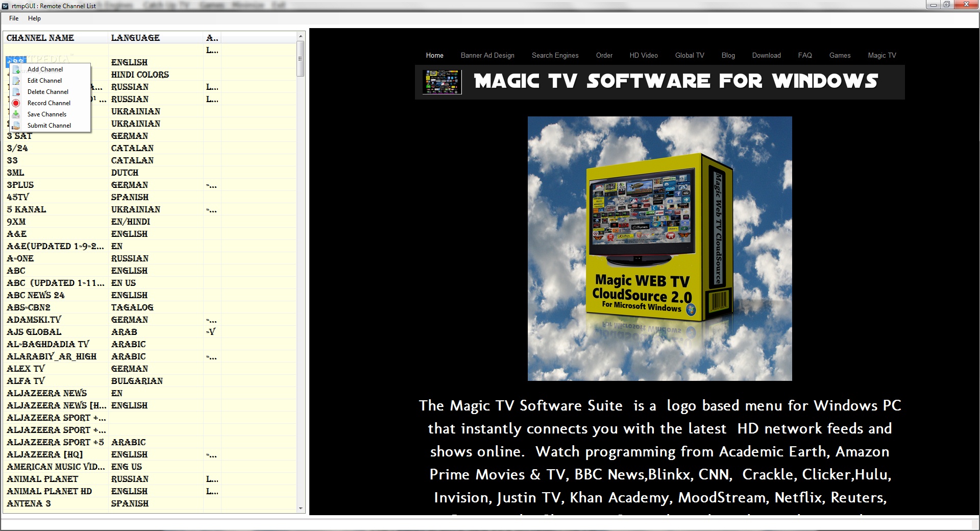980x531 pixels.
Task: Open the Games link
Action: [840, 55]
